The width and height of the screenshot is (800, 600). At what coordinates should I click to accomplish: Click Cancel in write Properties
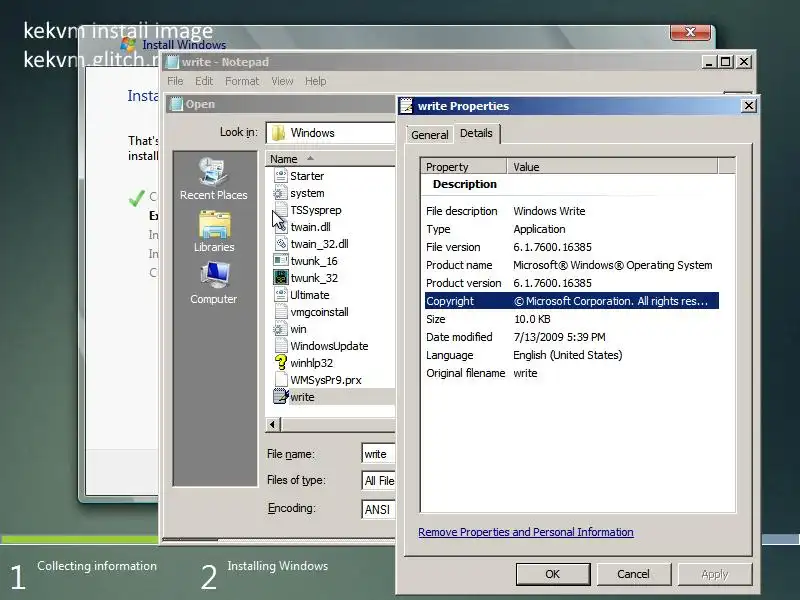click(633, 574)
